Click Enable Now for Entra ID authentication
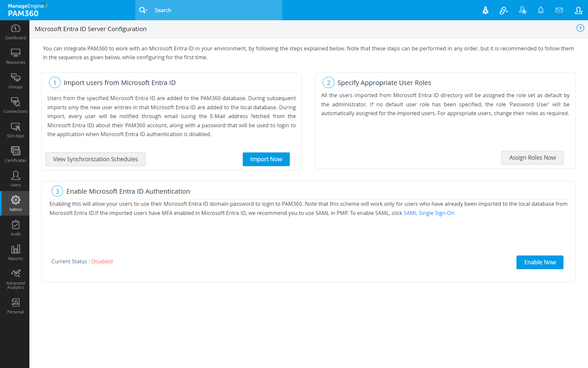Screen dimensions: 588x368 point(540,262)
